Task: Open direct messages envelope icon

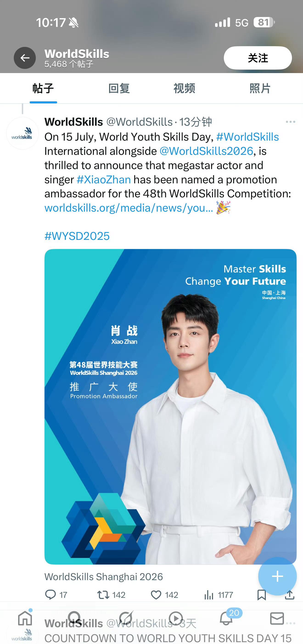Action: coord(277,618)
